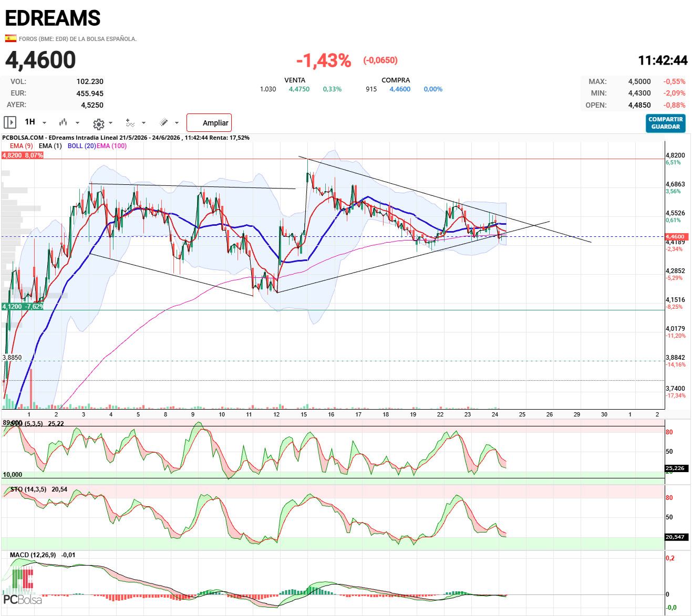692x616 pixels.
Task: Click the date label 24 on time axis
Action: tap(495, 414)
